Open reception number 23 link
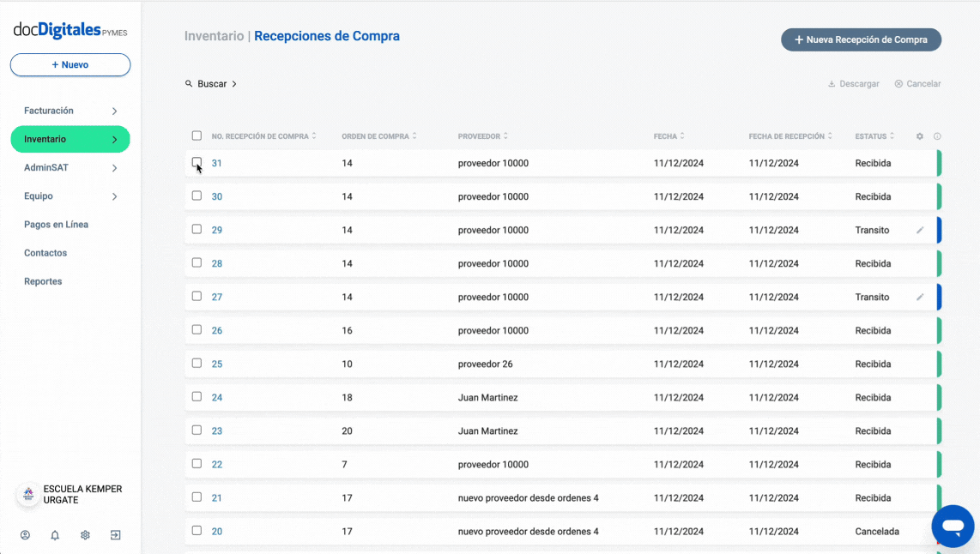The image size is (980, 554). (217, 431)
